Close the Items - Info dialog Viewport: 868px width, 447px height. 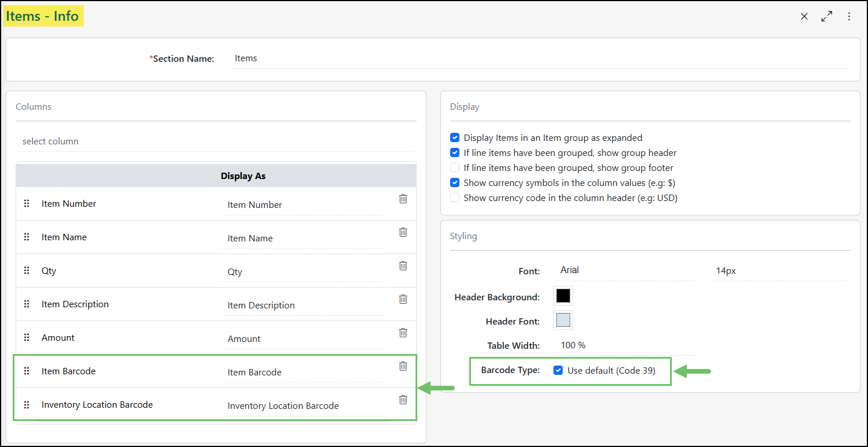pos(804,17)
